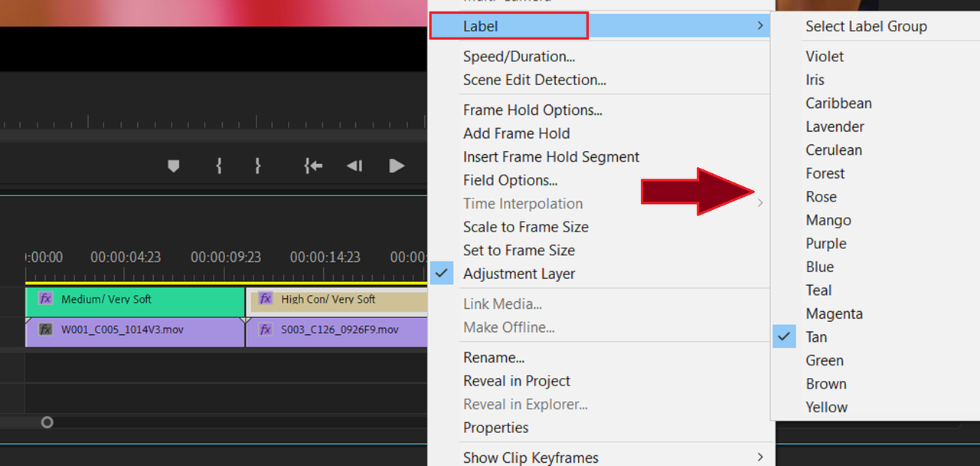Viewport: 980px width, 466px height.
Task: Set label color to Yellow
Action: pyautogui.click(x=826, y=407)
